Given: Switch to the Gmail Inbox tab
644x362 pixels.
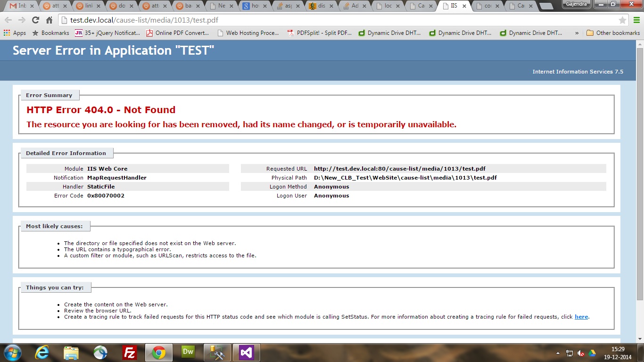Looking at the screenshot, I should pos(19,6).
